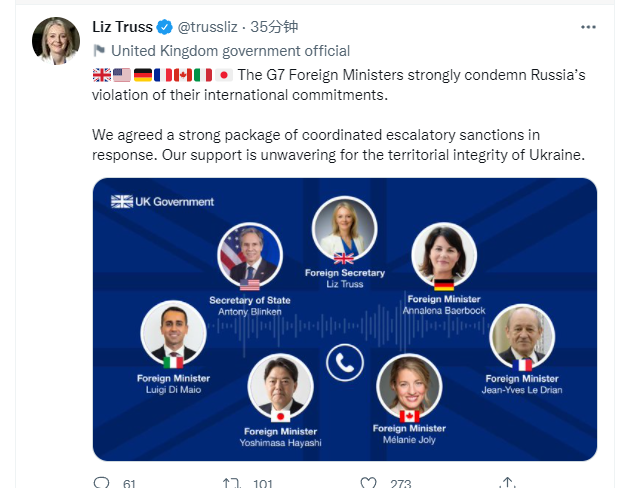
Task: Click the phone call icon in image
Action: coord(345,362)
